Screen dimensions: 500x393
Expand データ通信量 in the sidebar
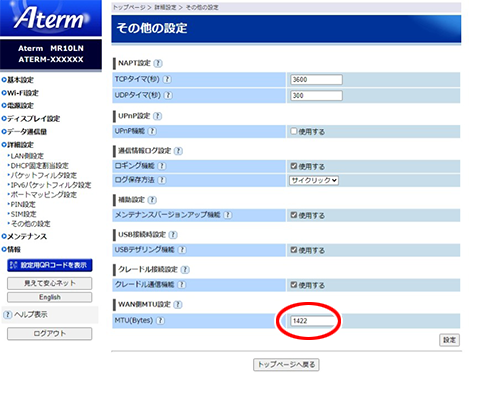click(x=24, y=132)
